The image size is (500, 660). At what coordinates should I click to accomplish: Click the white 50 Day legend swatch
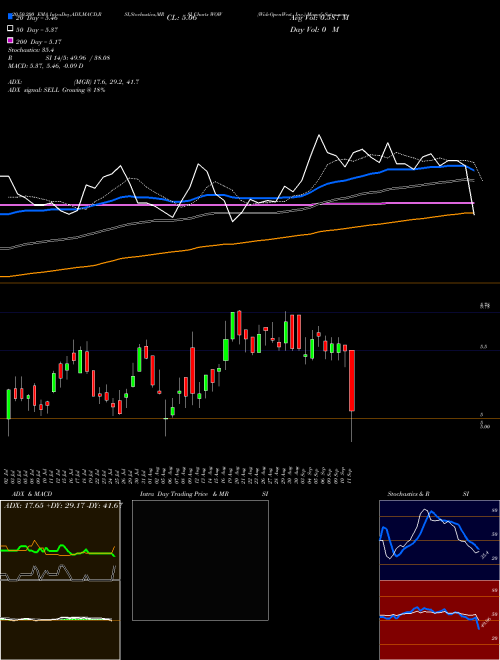tap(10, 29)
